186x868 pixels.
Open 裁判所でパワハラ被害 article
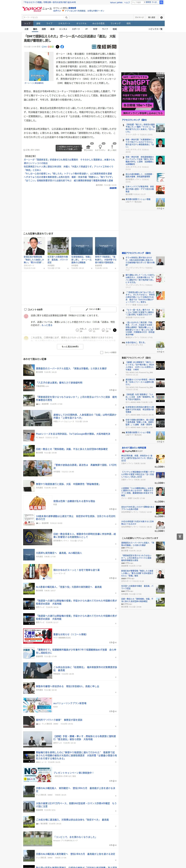coord(59,720)
